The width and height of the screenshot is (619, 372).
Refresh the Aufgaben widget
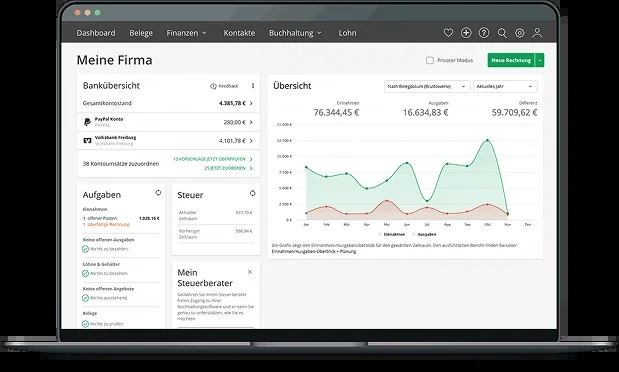158,193
